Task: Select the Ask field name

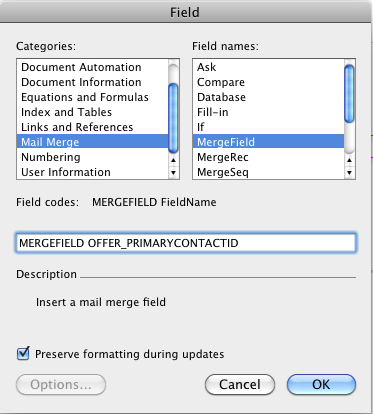Action: pyautogui.click(x=268, y=67)
